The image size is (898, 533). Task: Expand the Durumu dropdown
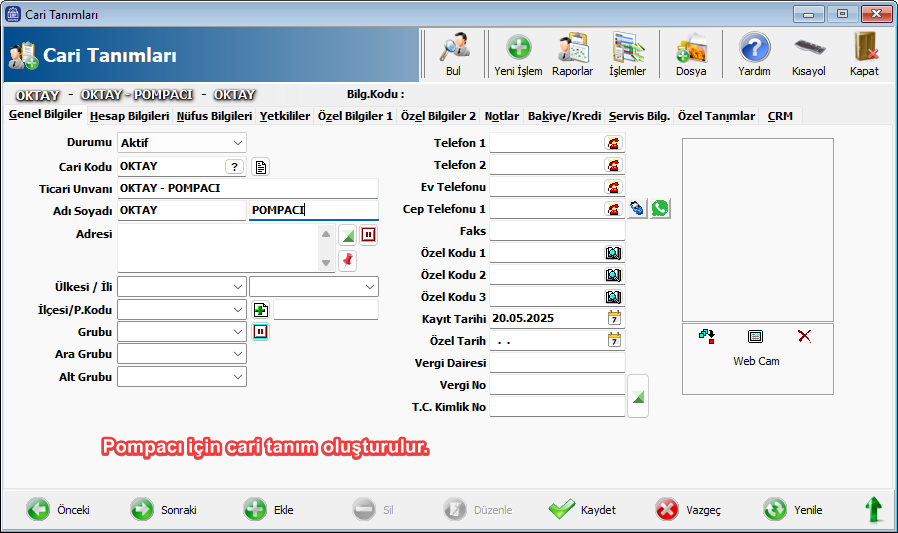pos(238,143)
